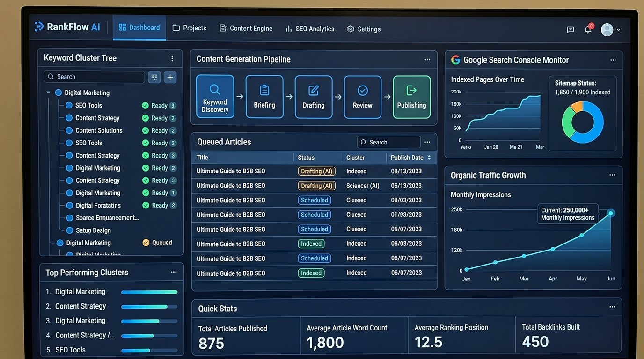Click the June data point on impressions chart
Screen dimensions: 644x359
tap(611, 213)
